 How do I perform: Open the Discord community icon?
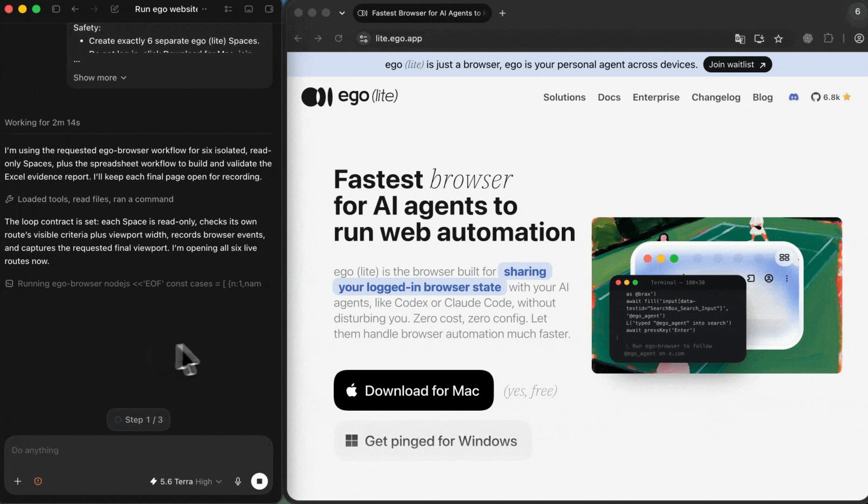(x=794, y=97)
